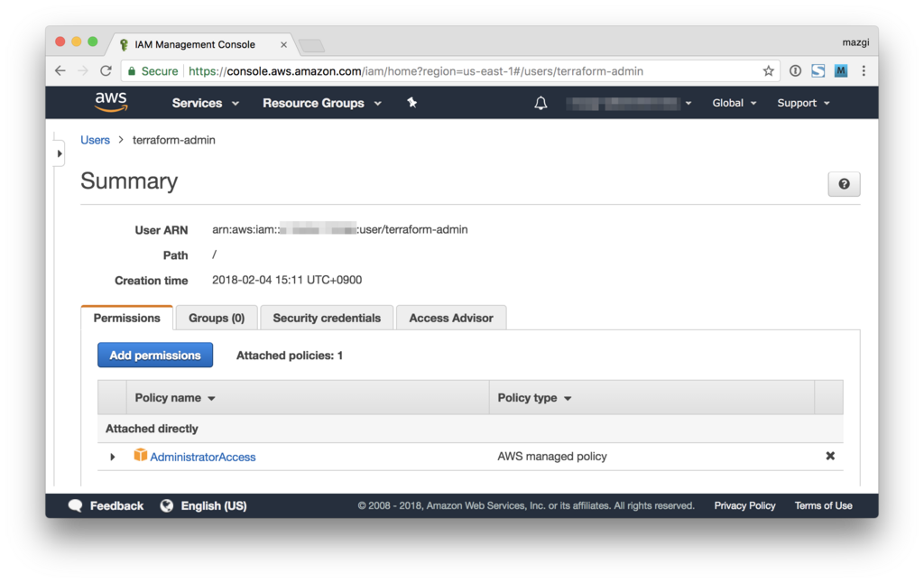Click the browser forward arrow
Viewport: 924px width, 583px height.
[83, 70]
